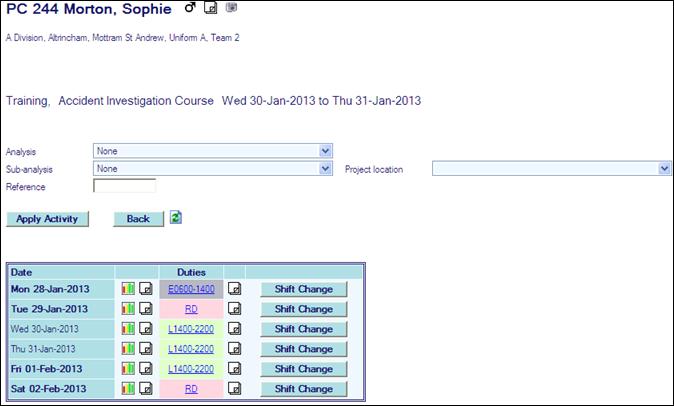
Task: Click the bar chart icon for Sat 02-Feb-2013
Action: point(128,389)
